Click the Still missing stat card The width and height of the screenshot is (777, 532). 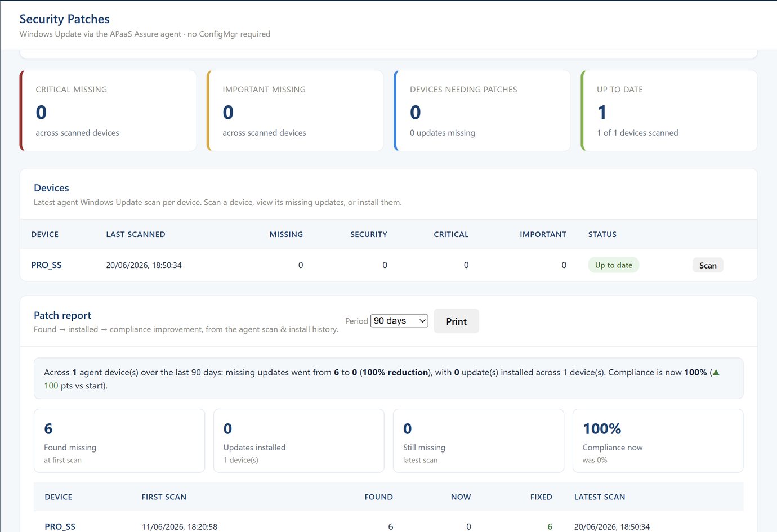click(479, 441)
